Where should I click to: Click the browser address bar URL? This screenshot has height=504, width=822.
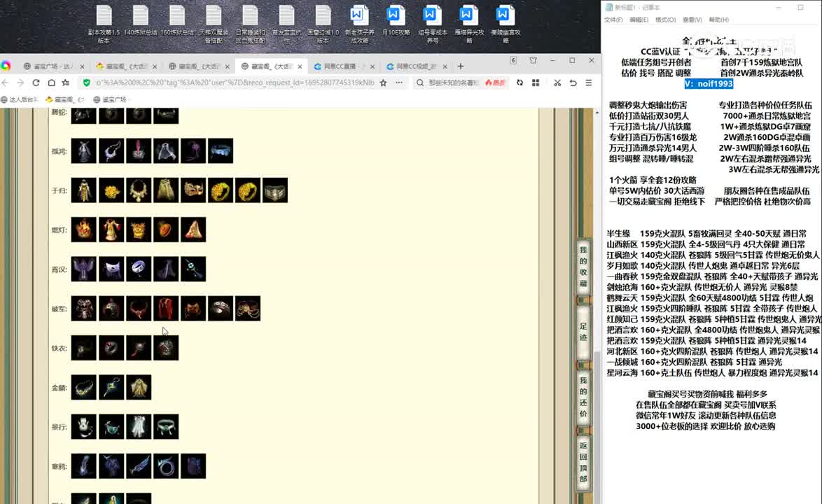[235, 83]
